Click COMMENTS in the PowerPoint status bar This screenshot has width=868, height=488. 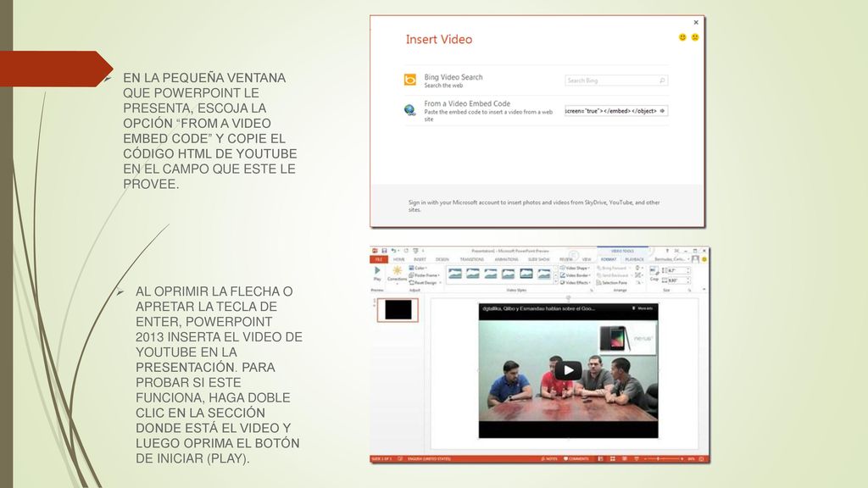point(576,458)
